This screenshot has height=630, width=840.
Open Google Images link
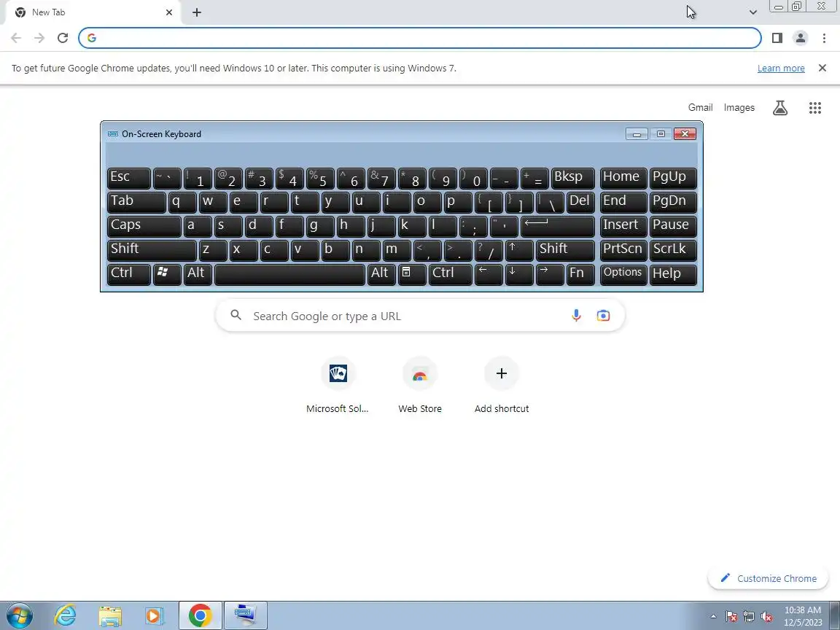click(739, 107)
